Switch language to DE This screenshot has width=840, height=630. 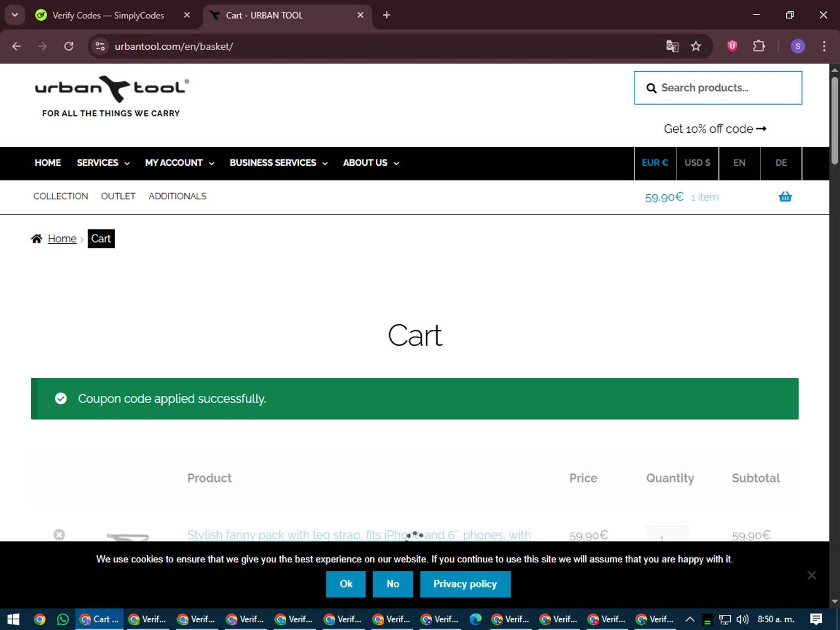pyautogui.click(x=781, y=163)
